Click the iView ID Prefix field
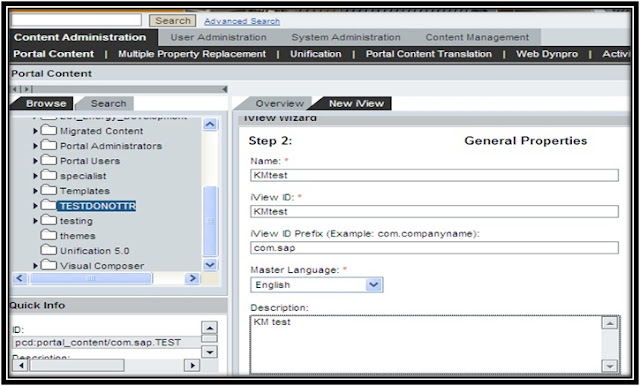 click(434, 248)
